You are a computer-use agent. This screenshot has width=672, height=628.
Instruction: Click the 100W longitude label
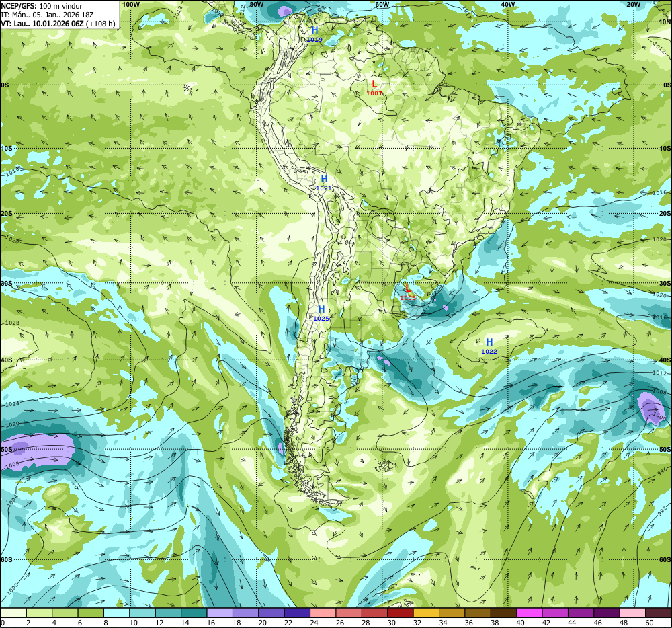tap(131, 4)
